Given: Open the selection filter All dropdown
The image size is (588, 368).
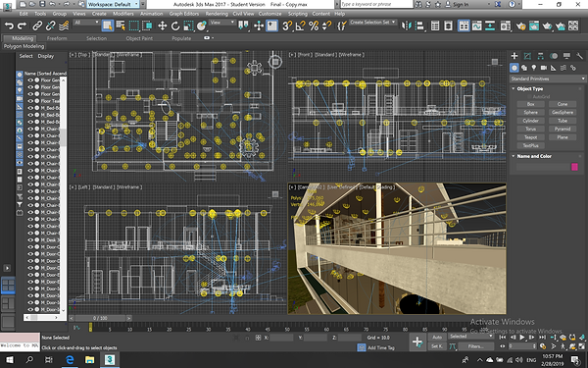Looking at the screenshot, I should tap(86, 23).
